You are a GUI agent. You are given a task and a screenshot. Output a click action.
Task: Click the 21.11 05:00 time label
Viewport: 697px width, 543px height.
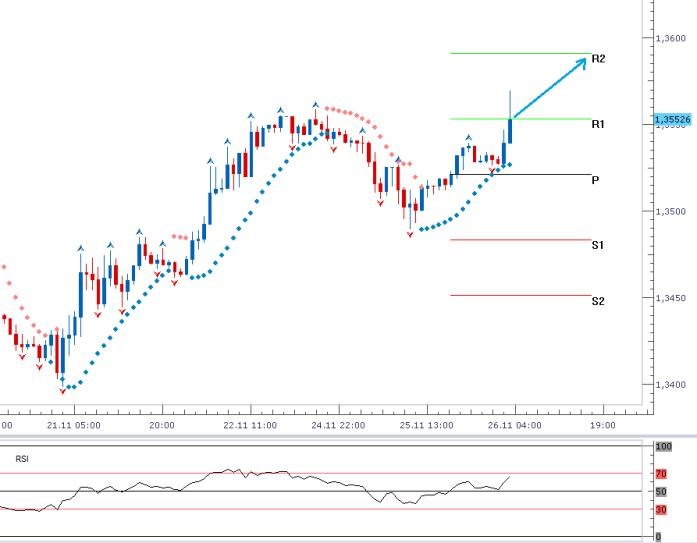(x=73, y=425)
